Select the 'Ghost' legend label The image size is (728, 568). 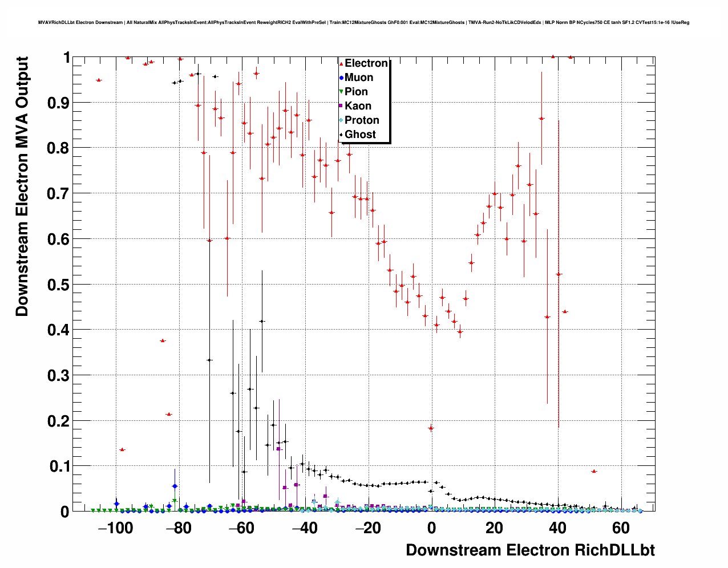pyautogui.click(x=360, y=135)
